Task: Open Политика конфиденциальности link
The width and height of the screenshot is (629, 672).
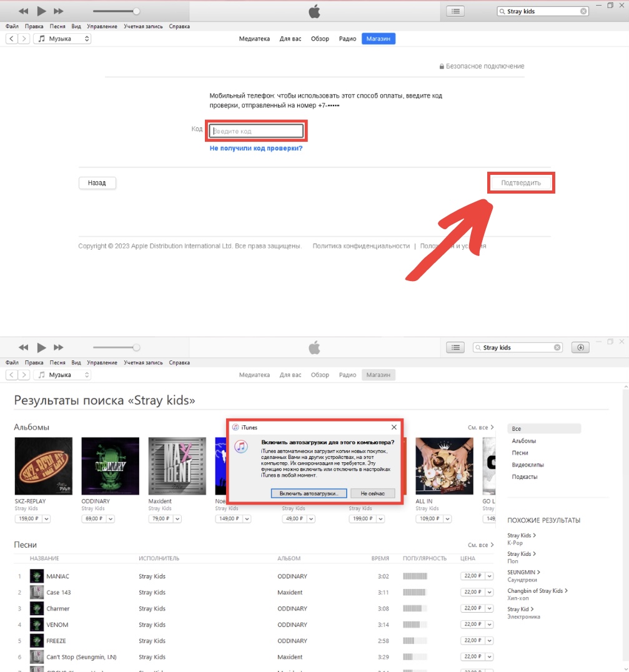Action: click(x=361, y=246)
